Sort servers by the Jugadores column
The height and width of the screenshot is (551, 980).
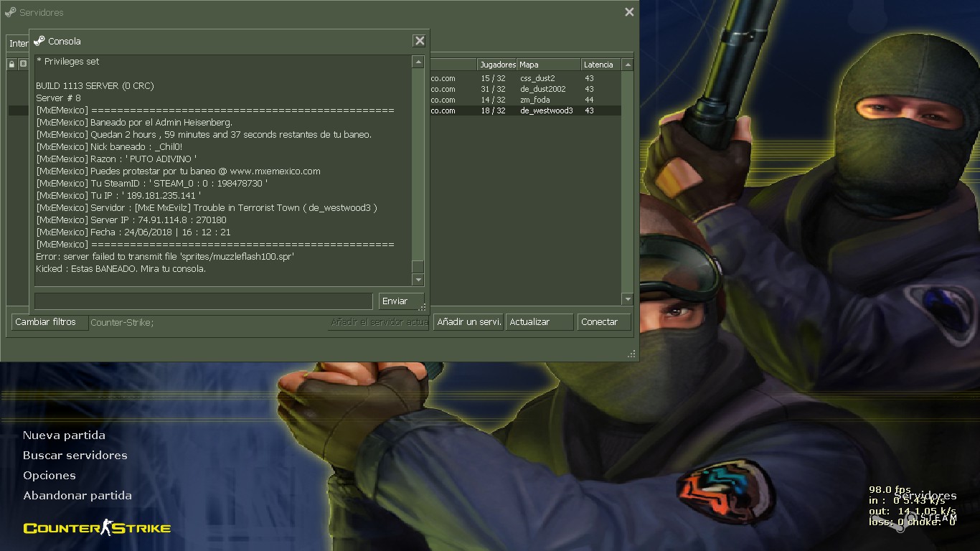(497, 65)
